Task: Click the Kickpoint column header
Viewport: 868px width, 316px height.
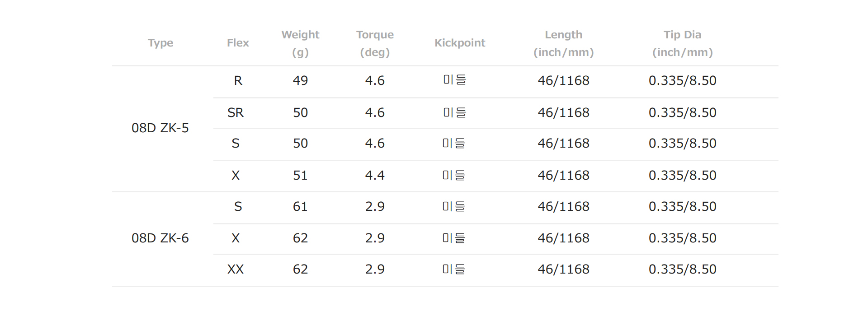Action: point(460,43)
